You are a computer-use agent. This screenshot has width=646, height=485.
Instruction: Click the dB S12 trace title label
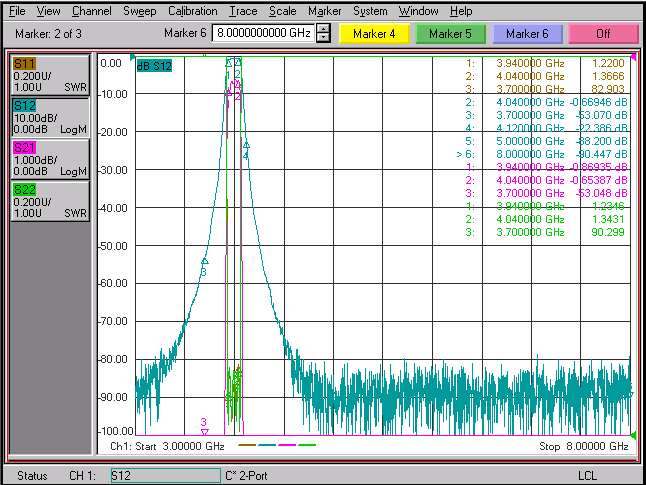[154, 66]
